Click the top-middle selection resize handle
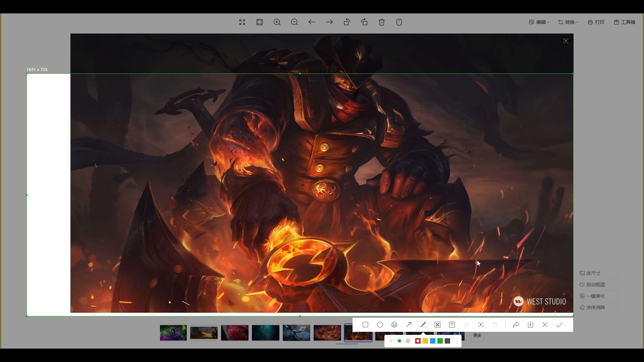644x362 pixels. 300,73
